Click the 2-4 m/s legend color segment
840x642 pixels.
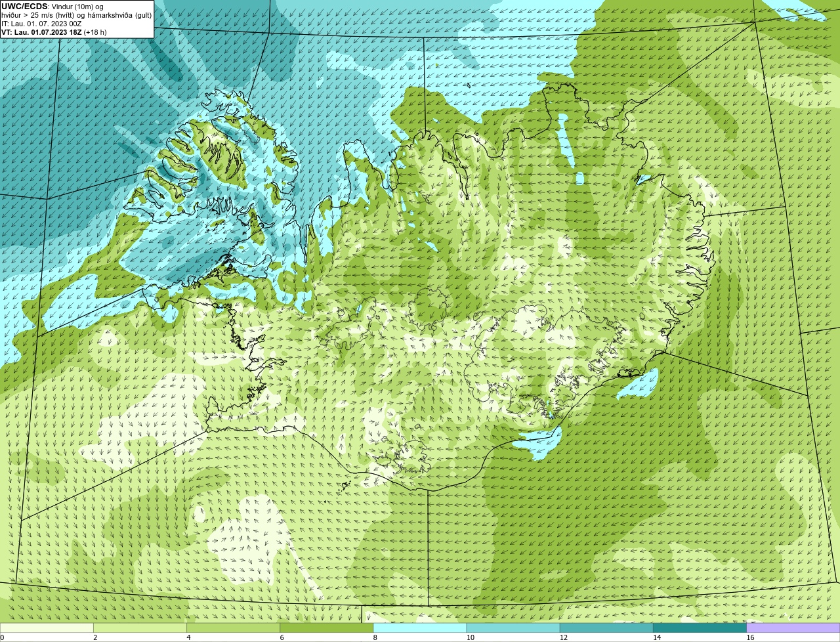[x=140, y=628]
